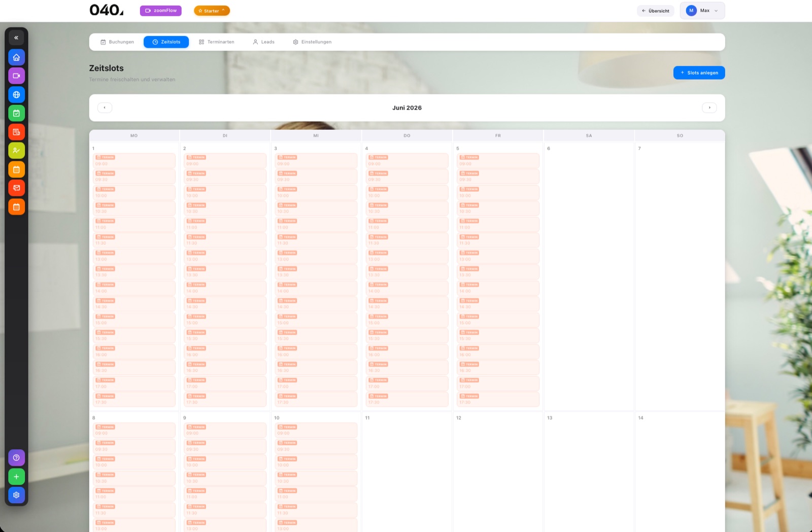Screen dimensions: 812x532
Task: Select the empty day cell for June 6
Action: (589, 277)
